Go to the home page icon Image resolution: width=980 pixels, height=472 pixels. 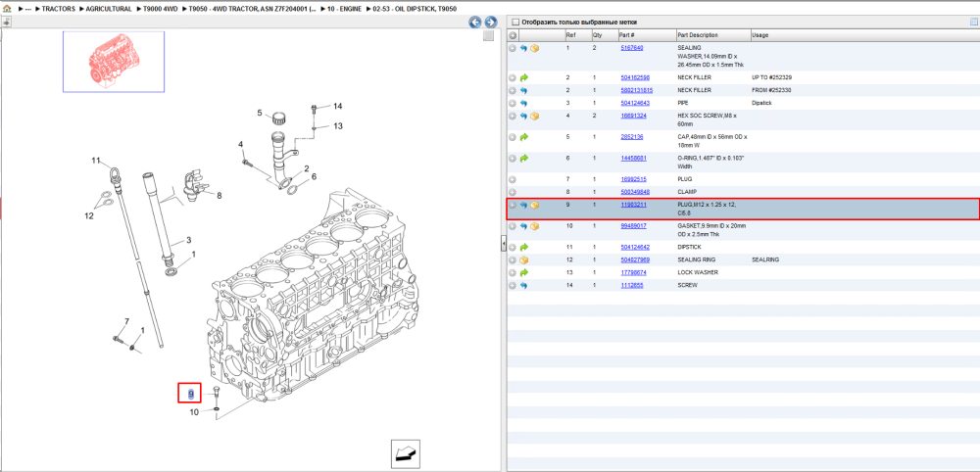click(7, 10)
